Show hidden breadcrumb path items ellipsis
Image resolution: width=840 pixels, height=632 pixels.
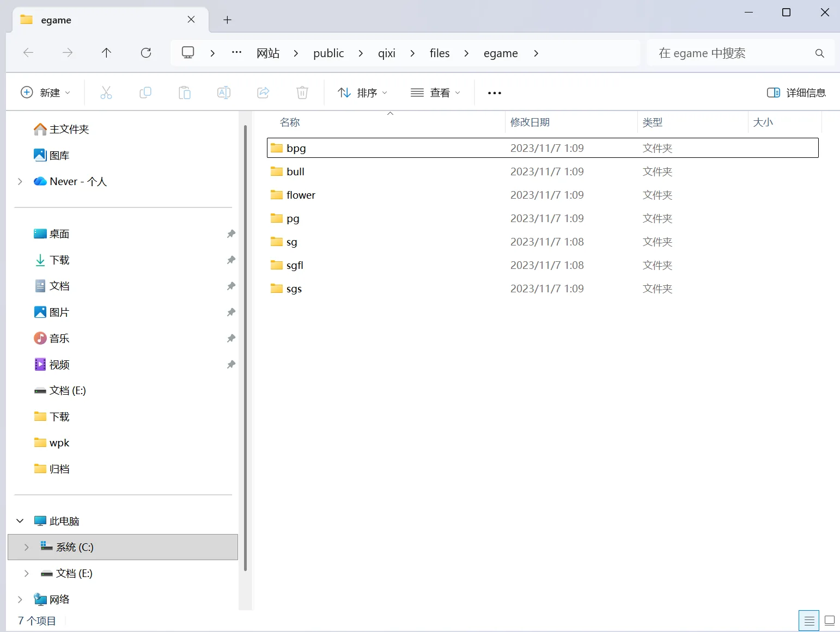point(236,53)
